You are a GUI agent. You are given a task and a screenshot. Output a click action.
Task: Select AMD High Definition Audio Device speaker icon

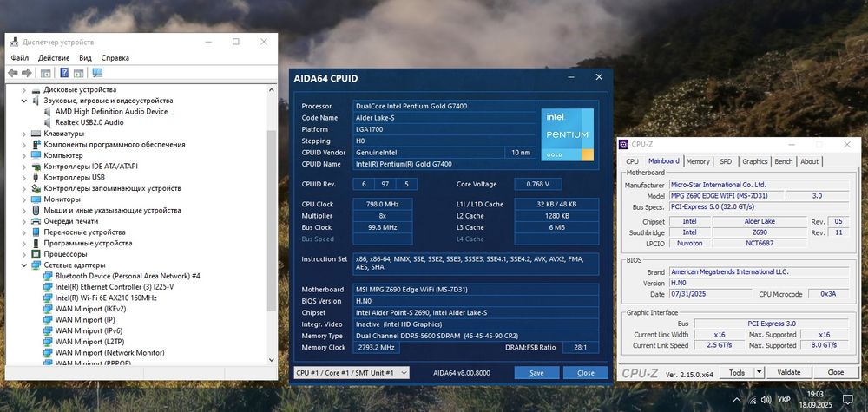(48, 112)
